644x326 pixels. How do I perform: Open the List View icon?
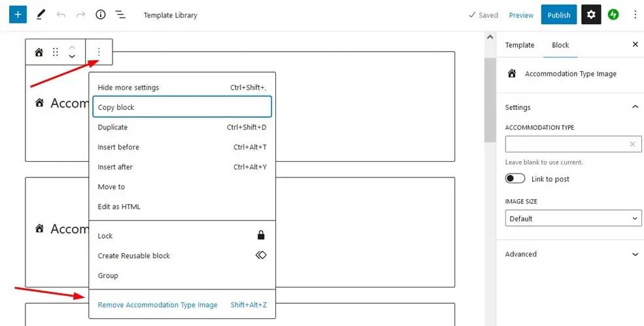[x=120, y=15]
